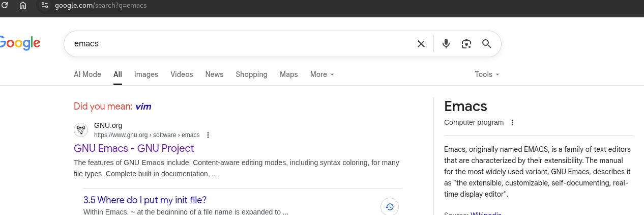Open search by image lens icon

[466, 44]
